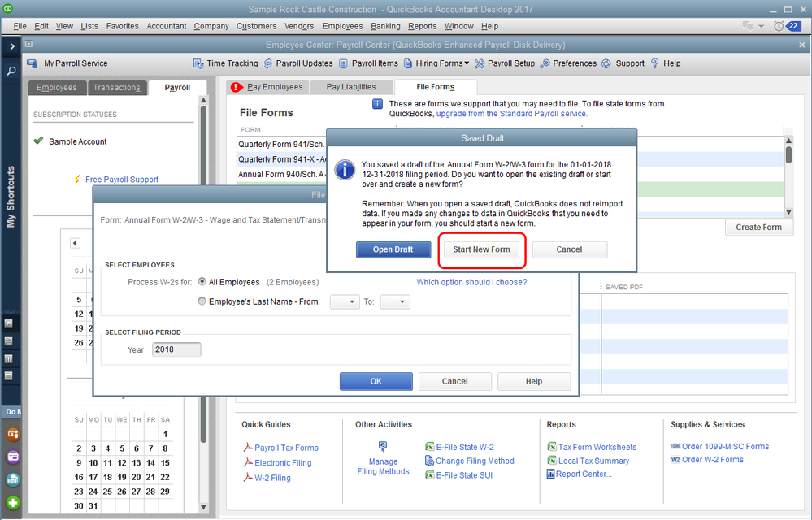Click Help in the File Form dialog

[534, 381]
